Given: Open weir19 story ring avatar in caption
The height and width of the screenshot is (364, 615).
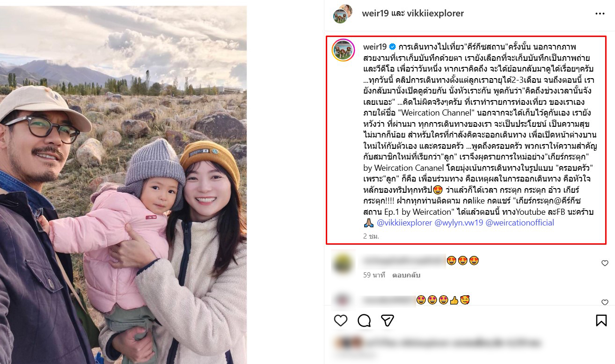Looking at the screenshot, I should coord(343,51).
